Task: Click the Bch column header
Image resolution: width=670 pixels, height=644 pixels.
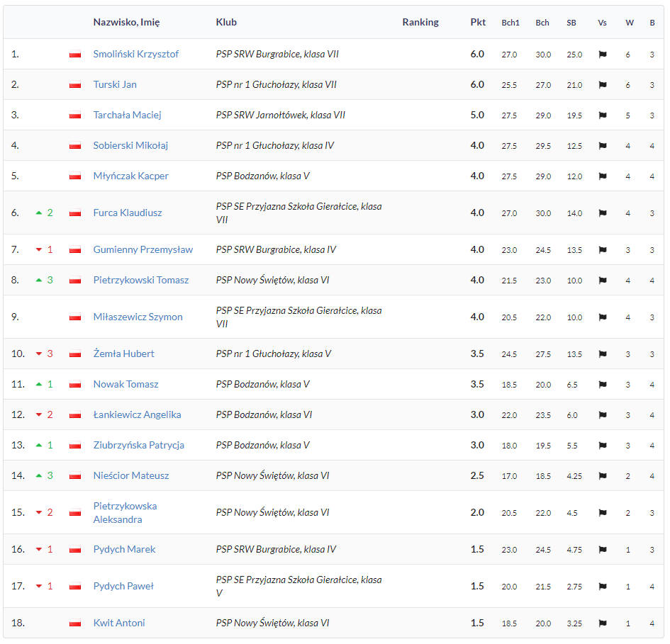Action: [x=542, y=23]
